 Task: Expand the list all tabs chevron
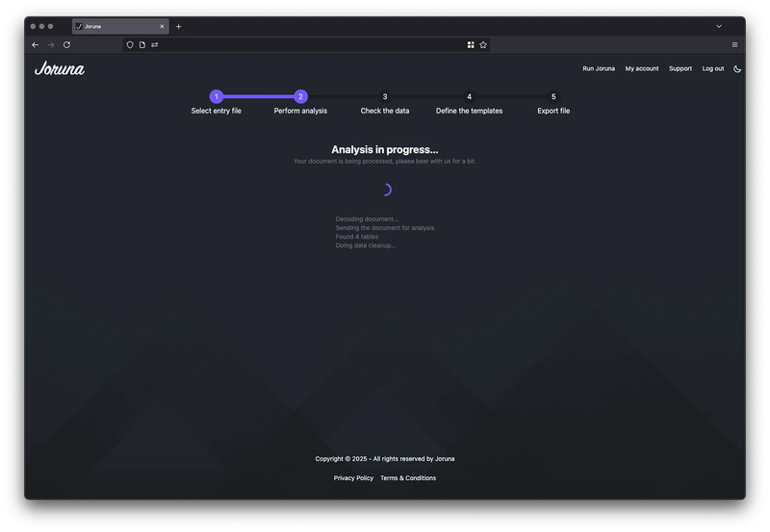pyautogui.click(x=718, y=26)
